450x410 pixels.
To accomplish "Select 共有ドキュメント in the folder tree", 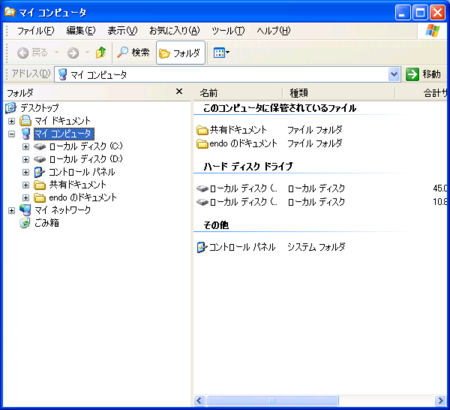I will (x=78, y=185).
